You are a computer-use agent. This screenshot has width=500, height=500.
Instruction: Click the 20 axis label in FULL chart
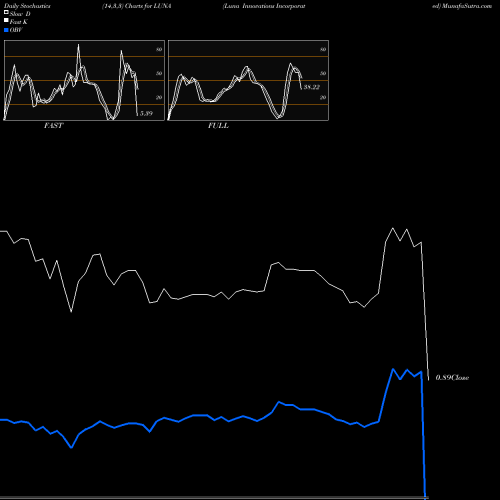tap(323, 98)
